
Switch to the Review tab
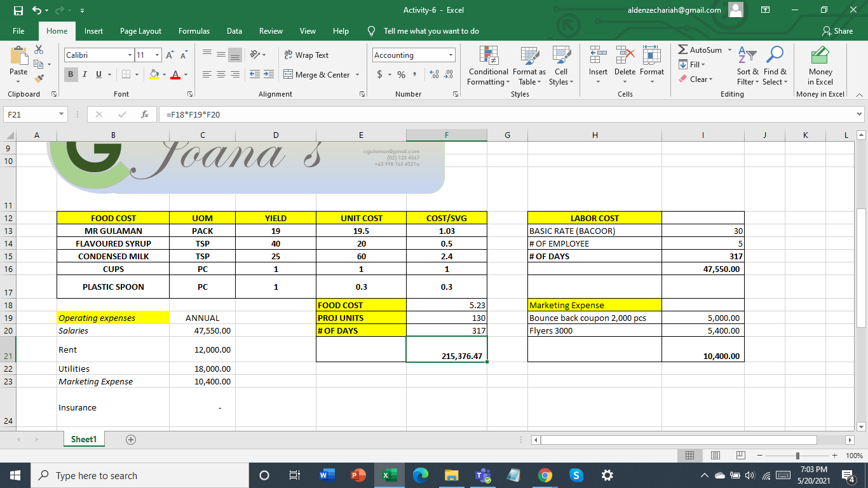tap(271, 30)
